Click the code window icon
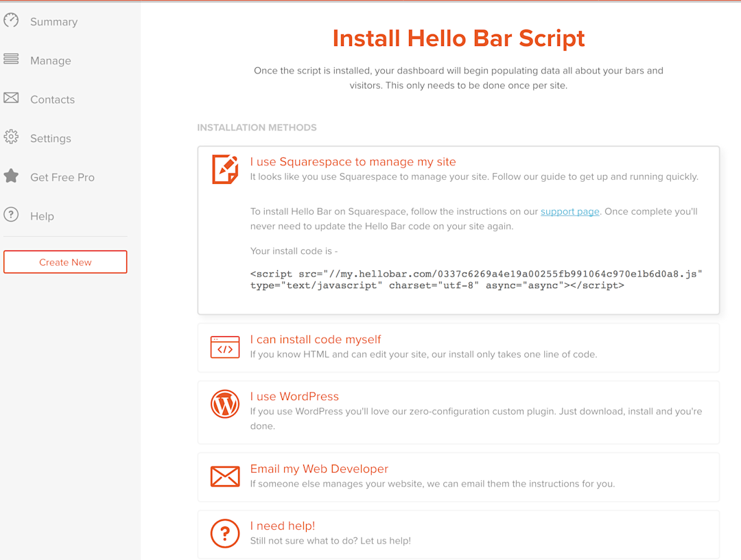741x560 pixels. coord(225,347)
